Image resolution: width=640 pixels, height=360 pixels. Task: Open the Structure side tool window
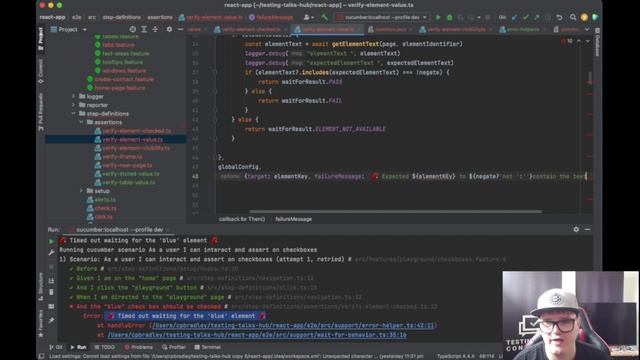click(41, 288)
